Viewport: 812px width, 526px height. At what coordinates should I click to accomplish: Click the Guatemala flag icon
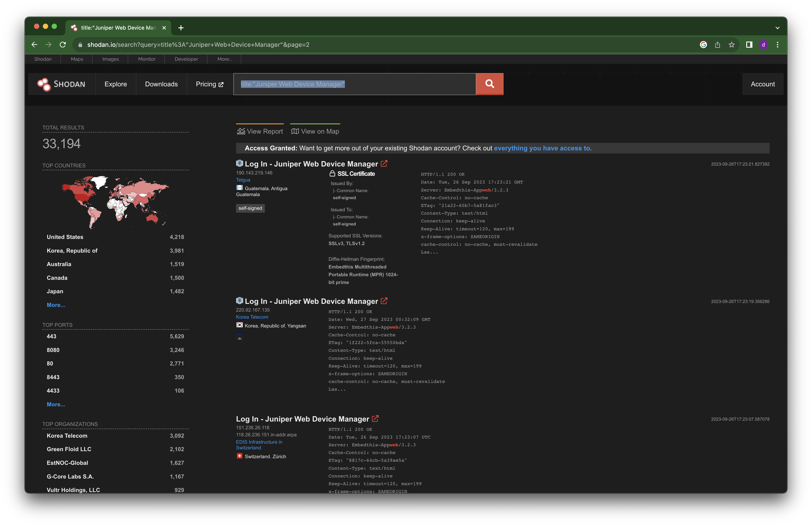(x=239, y=188)
